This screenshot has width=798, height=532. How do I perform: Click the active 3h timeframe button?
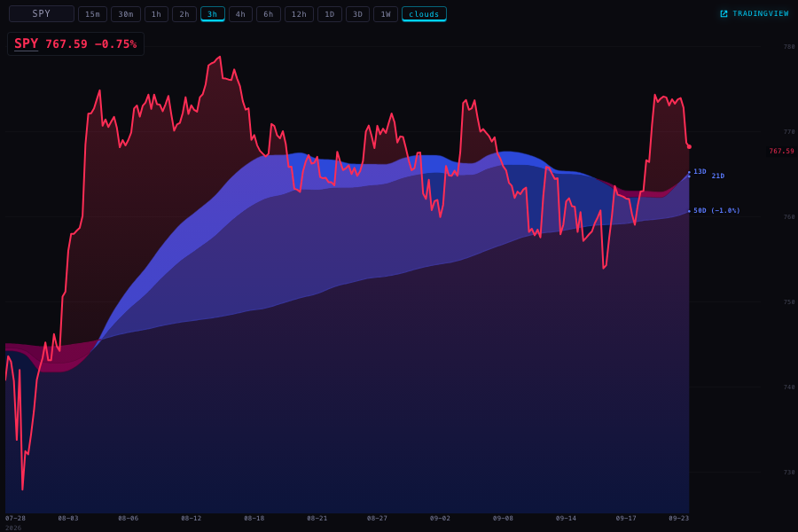tap(213, 14)
